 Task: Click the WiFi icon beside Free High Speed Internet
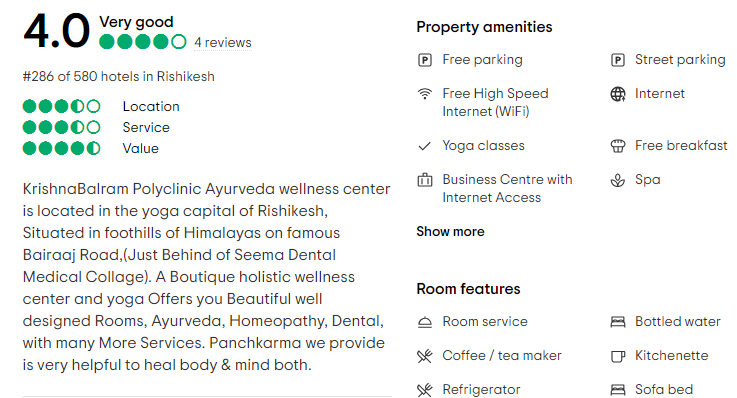coord(425,94)
